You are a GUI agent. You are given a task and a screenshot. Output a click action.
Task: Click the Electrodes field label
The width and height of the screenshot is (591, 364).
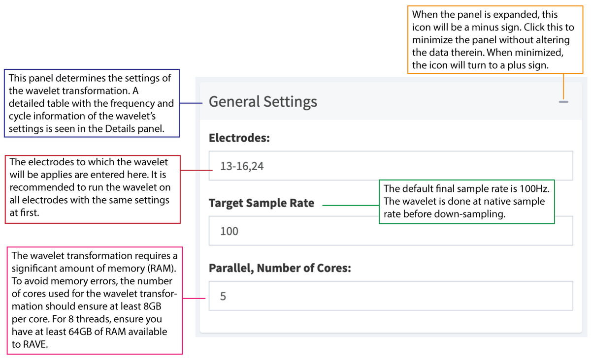point(239,138)
